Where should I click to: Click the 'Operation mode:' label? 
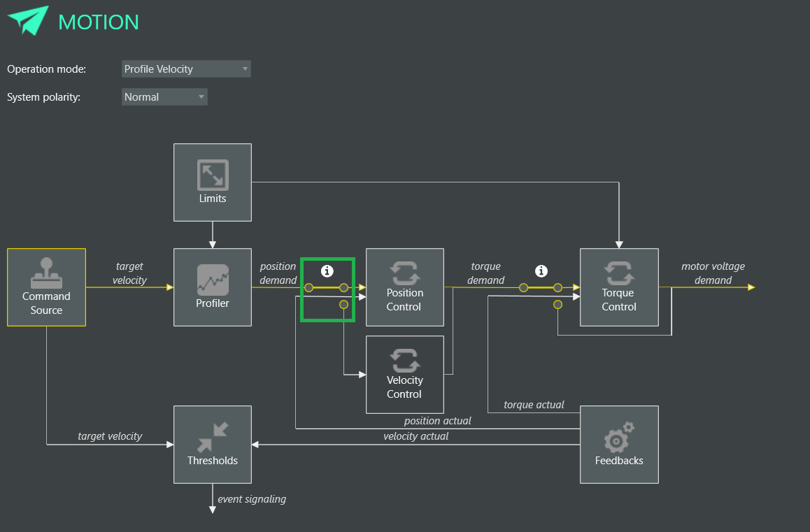pos(46,69)
